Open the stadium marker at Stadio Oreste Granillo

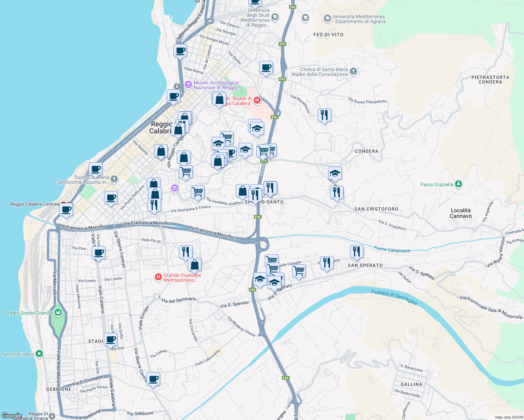coord(57,312)
